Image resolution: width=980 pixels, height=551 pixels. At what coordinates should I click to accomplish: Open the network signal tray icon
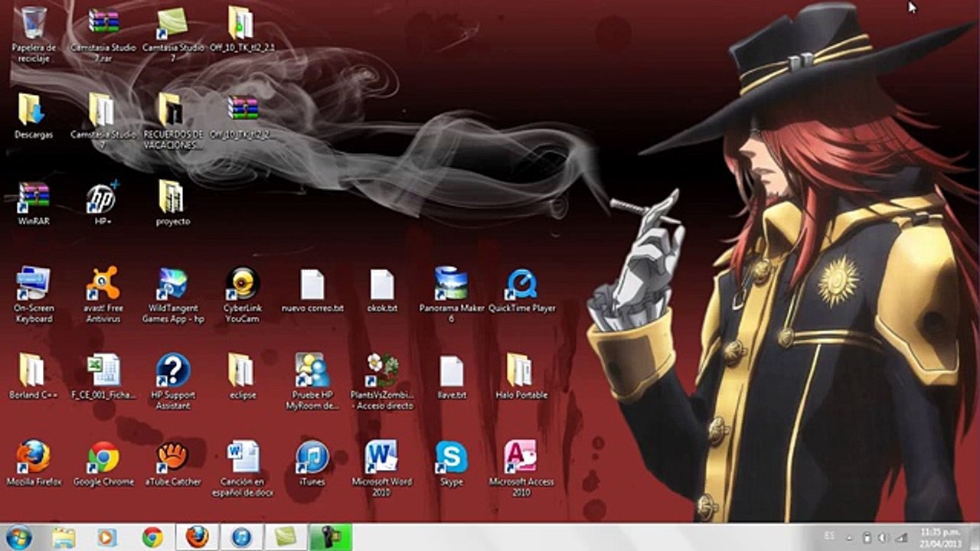(x=901, y=537)
